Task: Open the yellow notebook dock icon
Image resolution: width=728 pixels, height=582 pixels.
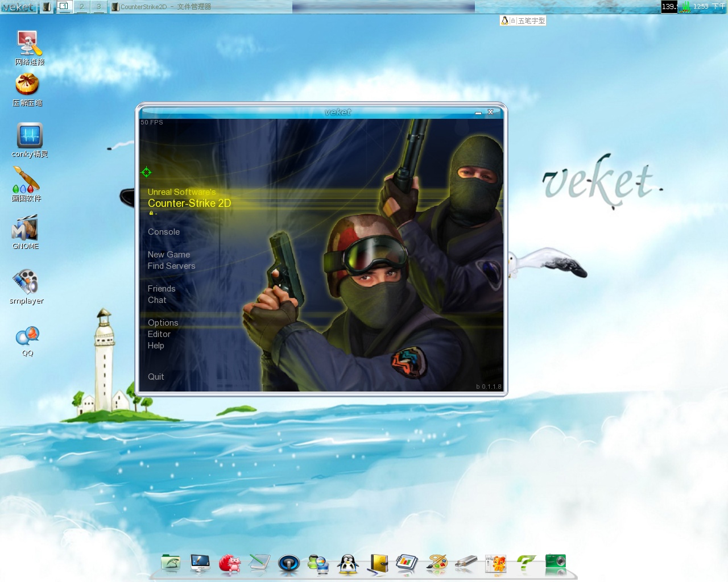Action: (x=378, y=564)
